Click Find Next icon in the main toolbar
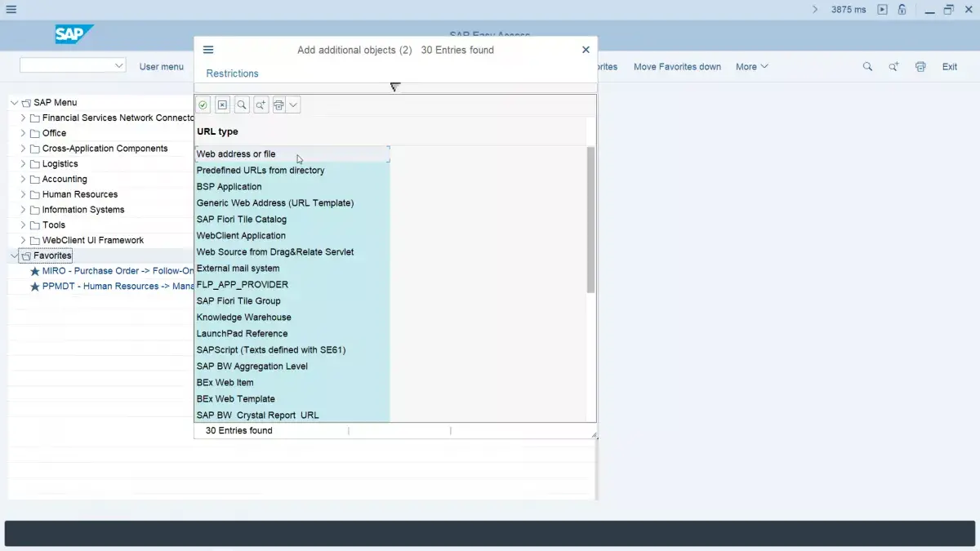This screenshot has width=980, height=551. click(x=893, y=67)
